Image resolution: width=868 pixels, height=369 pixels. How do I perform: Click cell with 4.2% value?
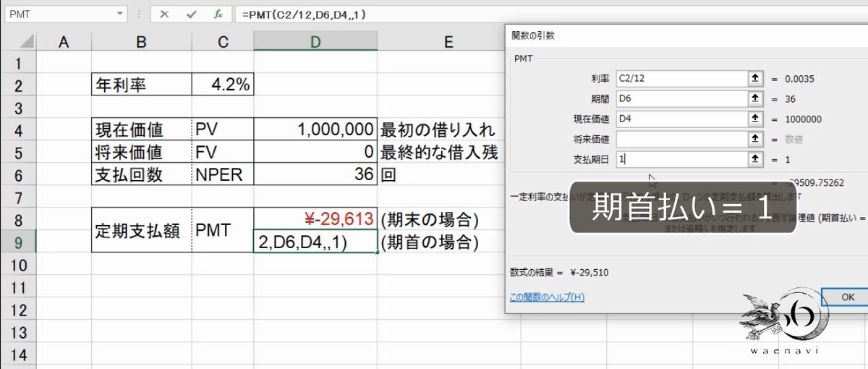[x=223, y=85]
